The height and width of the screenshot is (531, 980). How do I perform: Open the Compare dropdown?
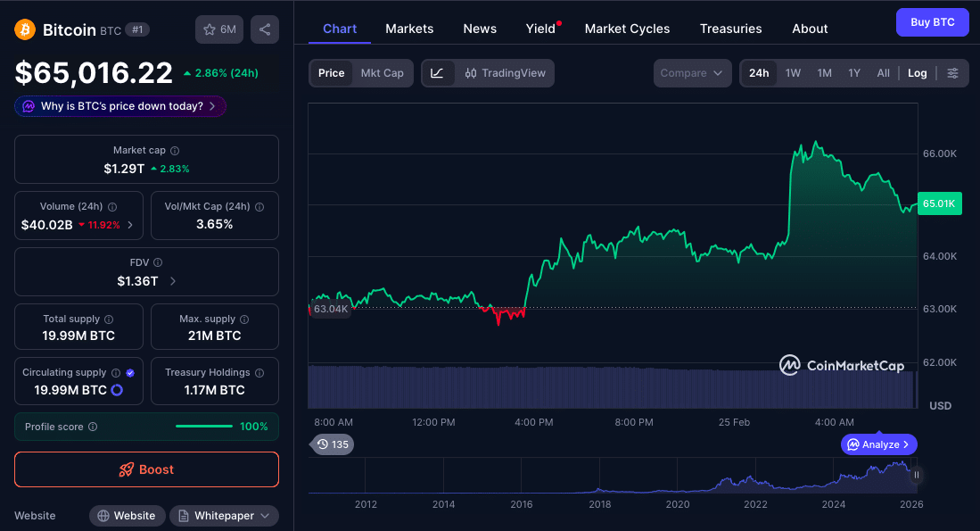(x=692, y=73)
